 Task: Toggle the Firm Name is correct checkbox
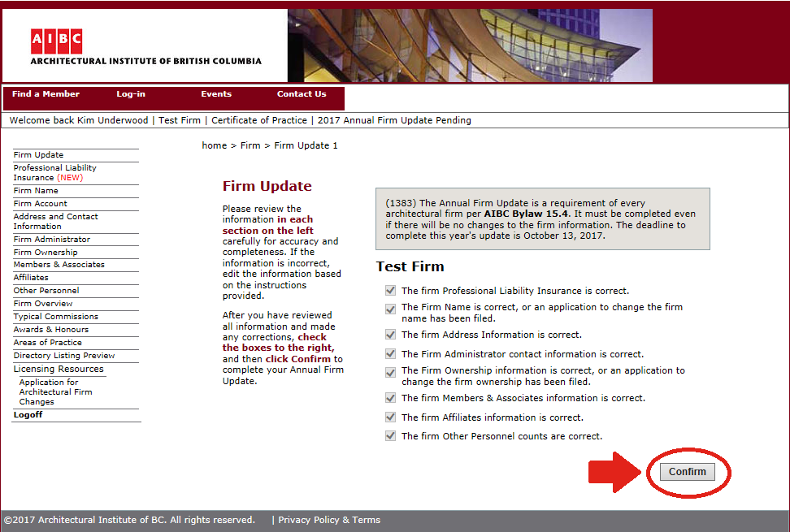point(391,309)
